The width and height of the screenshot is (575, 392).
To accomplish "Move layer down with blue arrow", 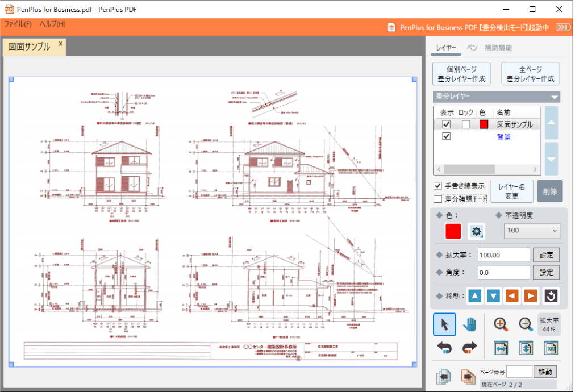I will [494, 296].
